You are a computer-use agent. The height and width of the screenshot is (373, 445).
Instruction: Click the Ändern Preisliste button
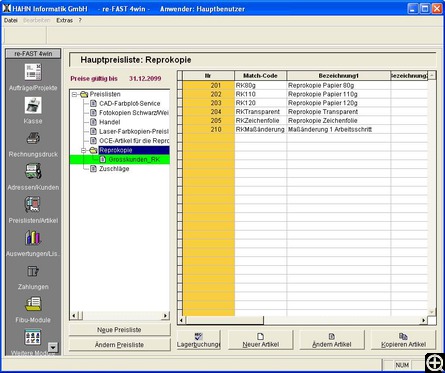[119, 345]
